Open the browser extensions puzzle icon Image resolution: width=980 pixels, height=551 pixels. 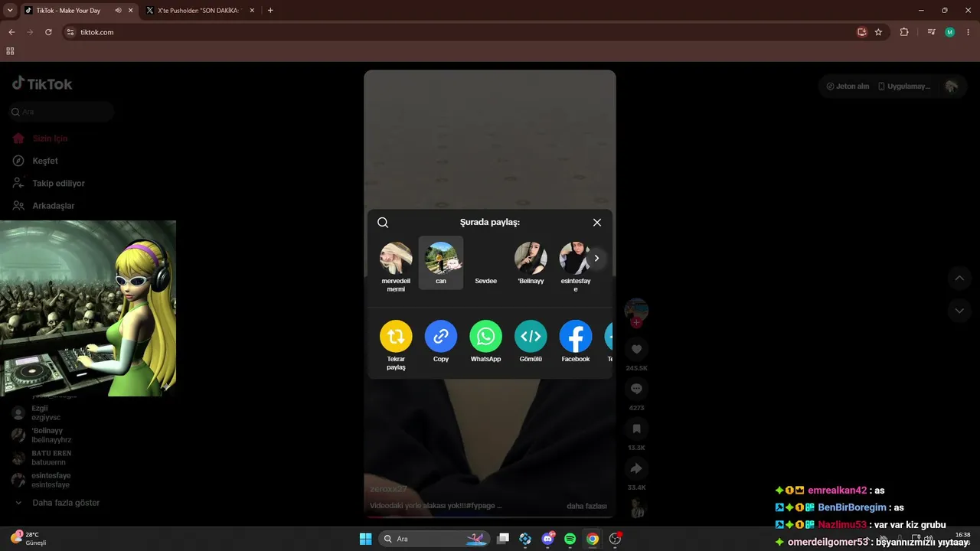click(904, 32)
